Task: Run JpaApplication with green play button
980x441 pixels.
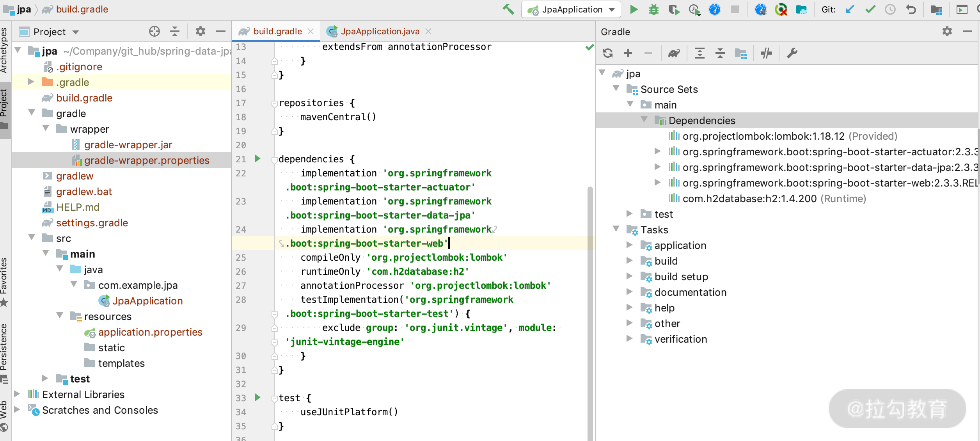Action: 634,9
